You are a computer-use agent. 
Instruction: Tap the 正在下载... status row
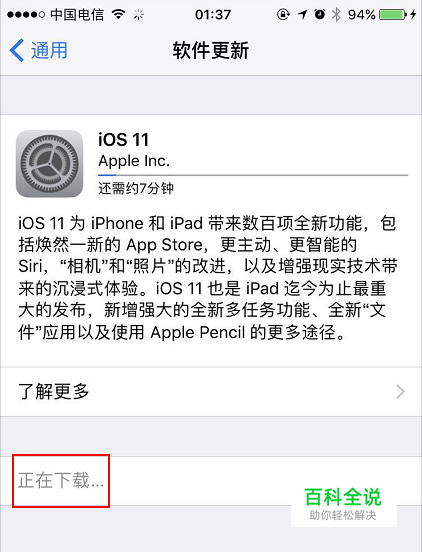(211, 481)
